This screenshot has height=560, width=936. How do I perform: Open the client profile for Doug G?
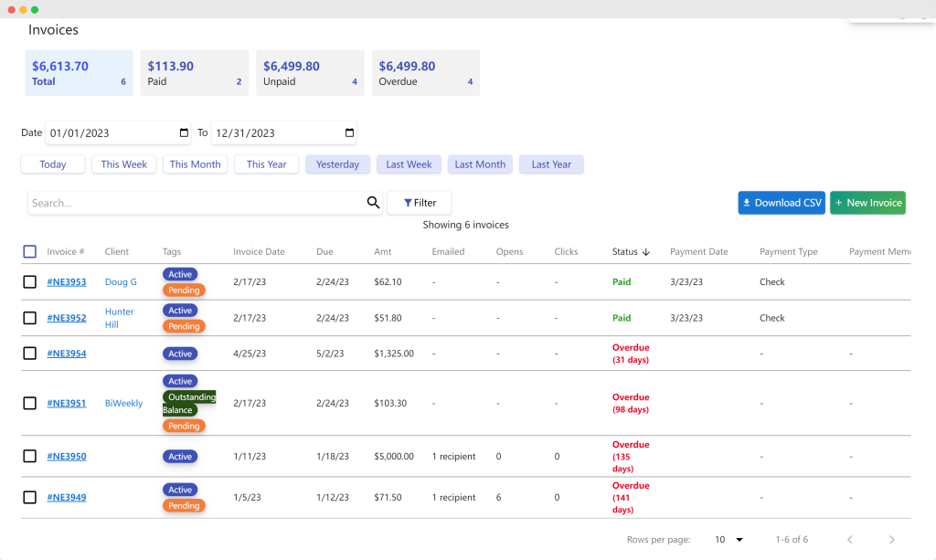[x=121, y=281]
